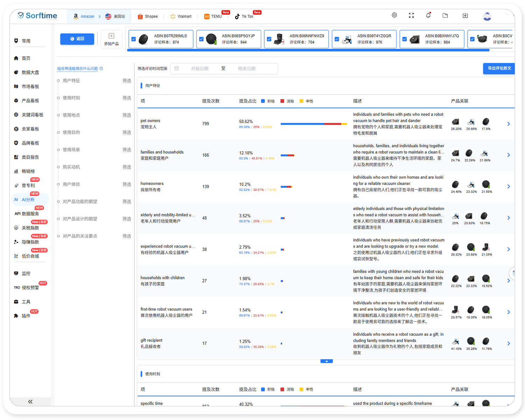Image resolution: width=525 pixels, height=420 pixels.
Task: Expand the homeowners row chevron
Action: 509,187
